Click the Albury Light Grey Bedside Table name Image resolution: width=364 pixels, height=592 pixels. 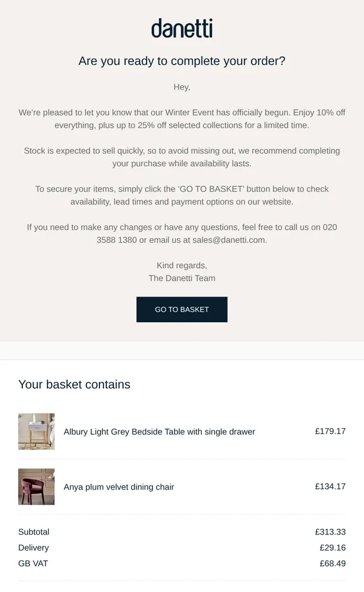coord(159,431)
